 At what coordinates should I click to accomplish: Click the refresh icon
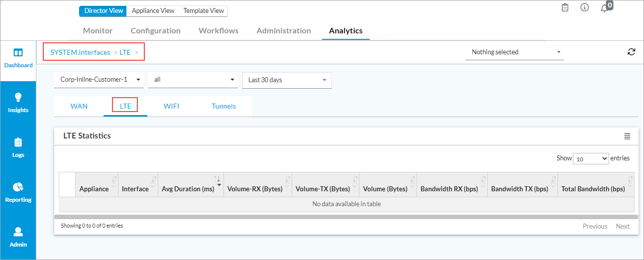coord(631,52)
